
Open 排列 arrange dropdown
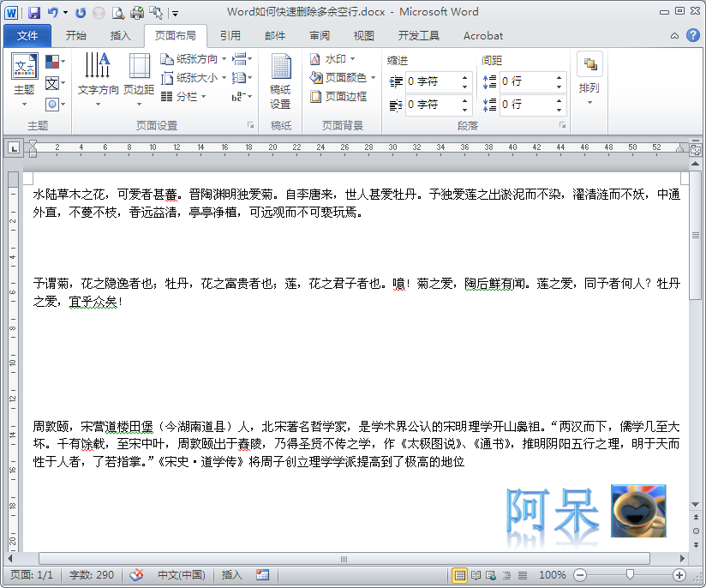[x=589, y=80]
